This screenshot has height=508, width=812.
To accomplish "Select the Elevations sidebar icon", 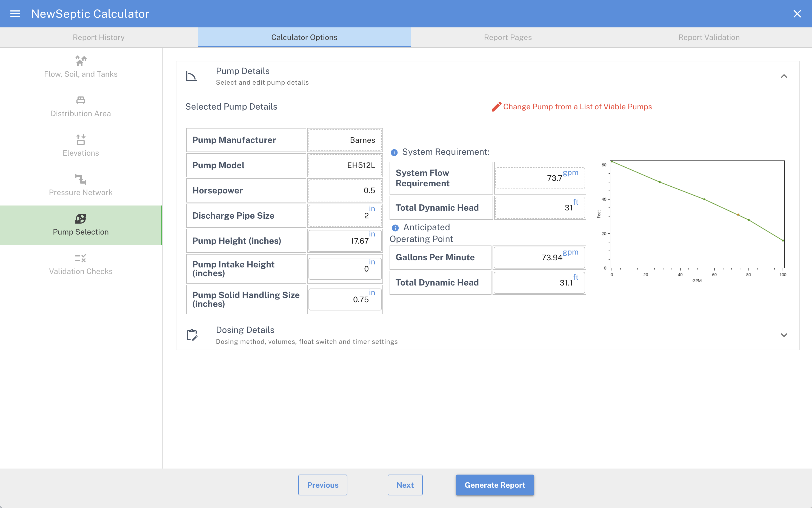I will coord(81,139).
